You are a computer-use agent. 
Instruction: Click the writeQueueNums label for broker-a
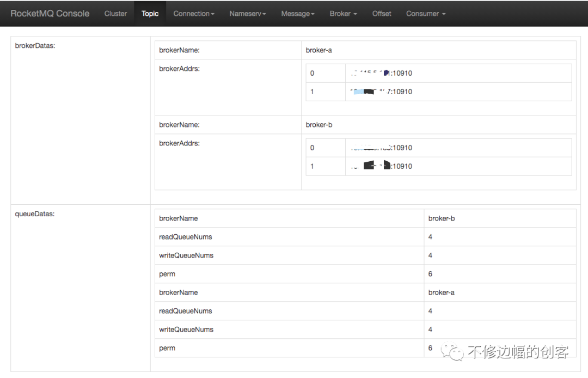click(186, 330)
